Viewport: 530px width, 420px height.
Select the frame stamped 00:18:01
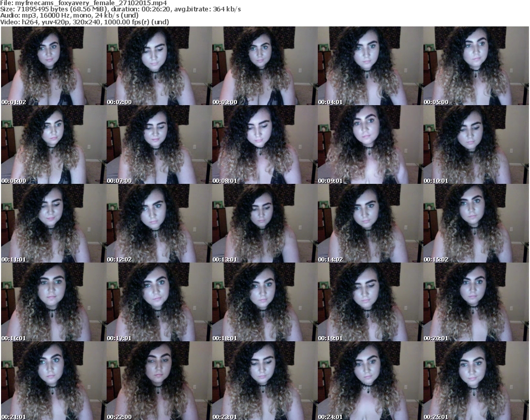coord(264,302)
